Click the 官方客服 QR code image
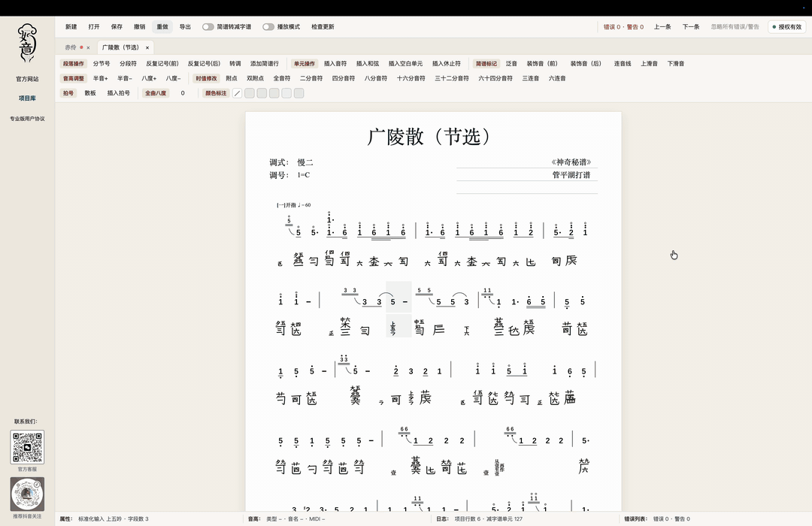The width and height of the screenshot is (812, 526). pos(27,447)
